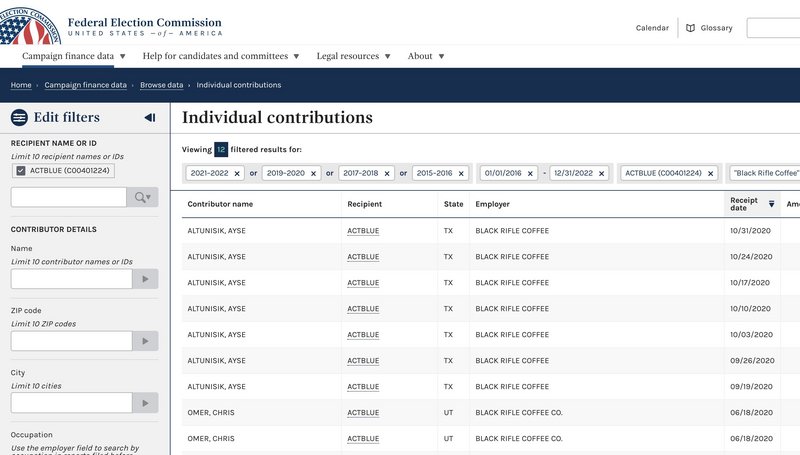Submit the contributor Name filter arrow

coord(145,279)
